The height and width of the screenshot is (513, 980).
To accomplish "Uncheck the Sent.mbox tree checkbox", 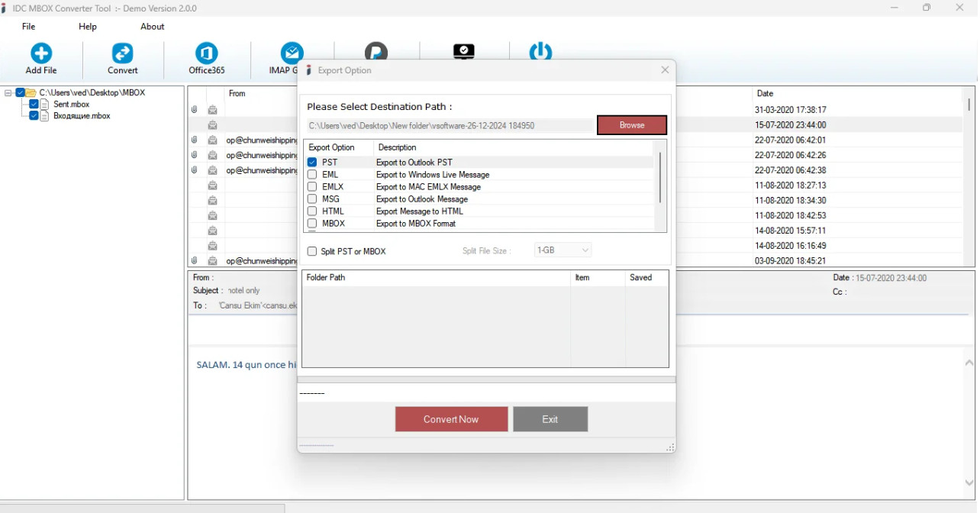I will 34,104.
